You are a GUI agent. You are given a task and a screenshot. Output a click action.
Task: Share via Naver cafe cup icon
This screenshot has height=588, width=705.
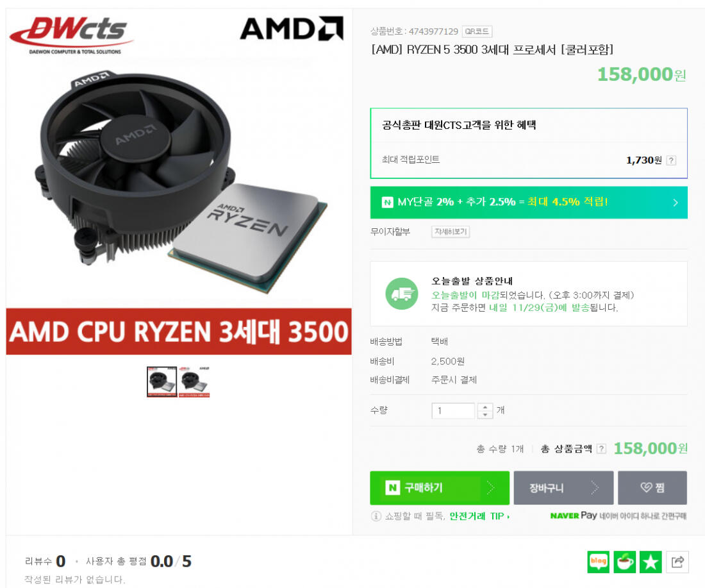pos(624,562)
